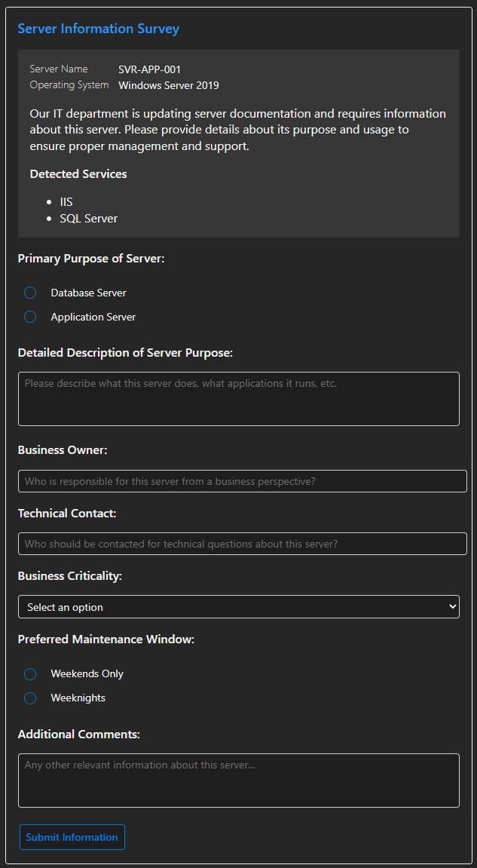Click the chevron arrow of Select an option
The width and height of the screenshot is (477, 868).
[451, 607]
